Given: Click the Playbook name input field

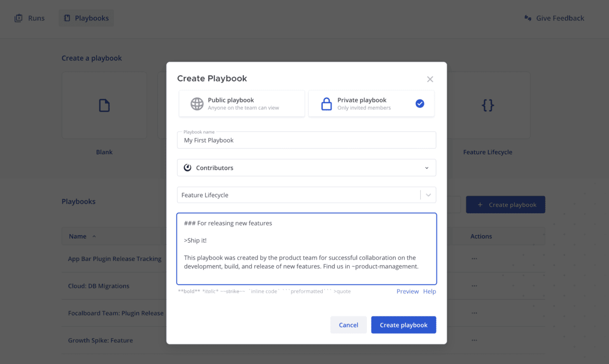Looking at the screenshot, I should tap(307, 140).
